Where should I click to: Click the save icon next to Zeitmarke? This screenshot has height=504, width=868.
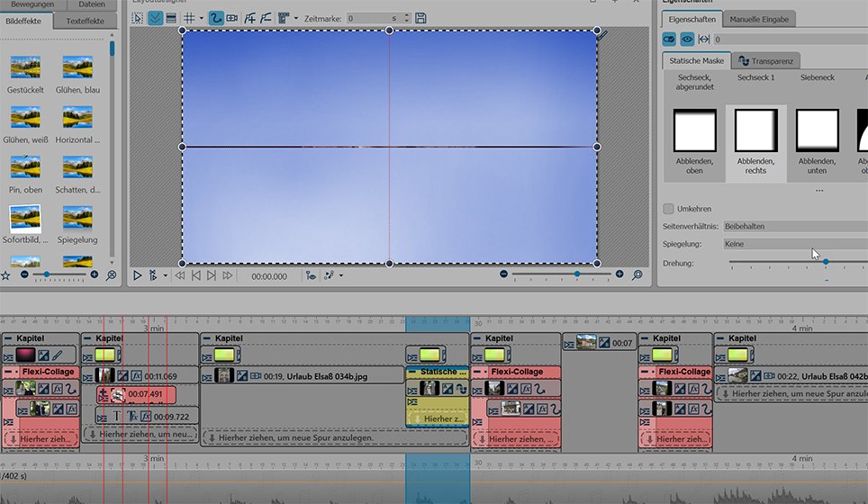pyautogui.click(x=421, y=18)
